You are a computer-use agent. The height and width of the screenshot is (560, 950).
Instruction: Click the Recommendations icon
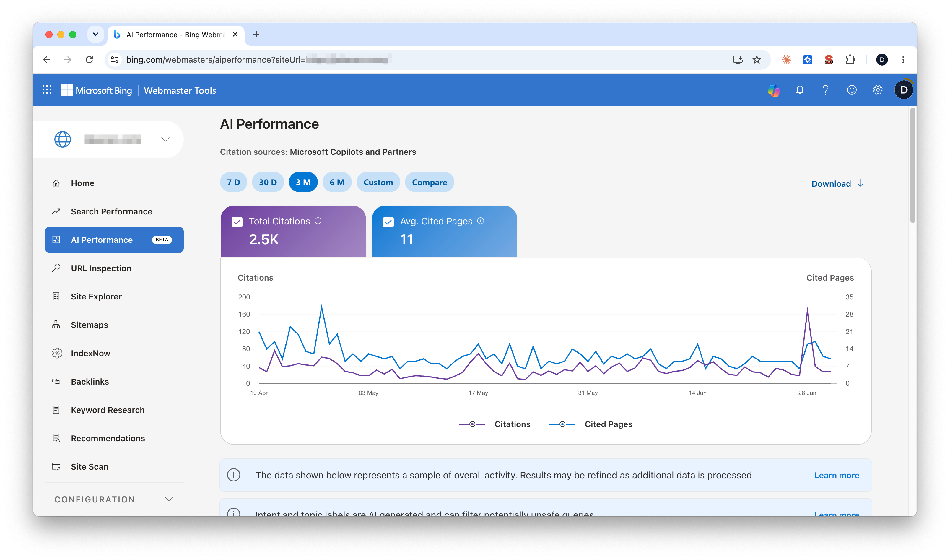(56, 438)
